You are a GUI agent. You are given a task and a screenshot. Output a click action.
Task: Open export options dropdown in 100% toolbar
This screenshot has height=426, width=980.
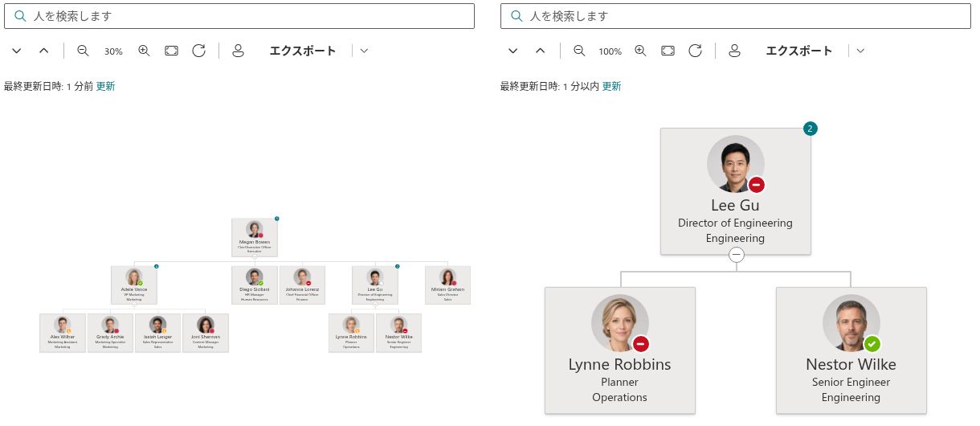[860, 51]
